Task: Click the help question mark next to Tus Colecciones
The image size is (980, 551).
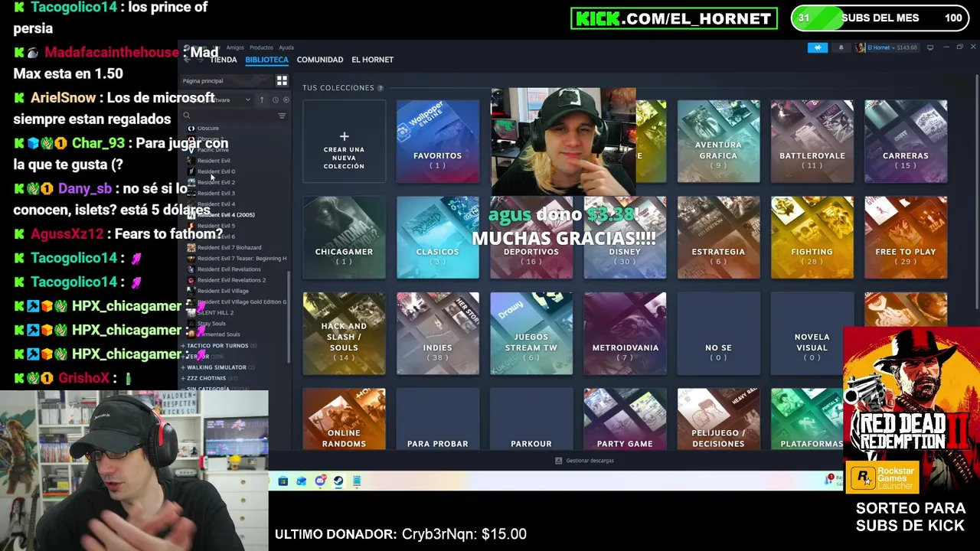Action: point(380,88)
